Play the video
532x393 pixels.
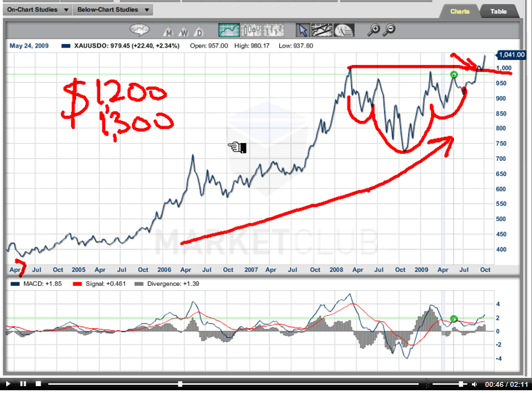pyautogui.click(x=8, y=384)
